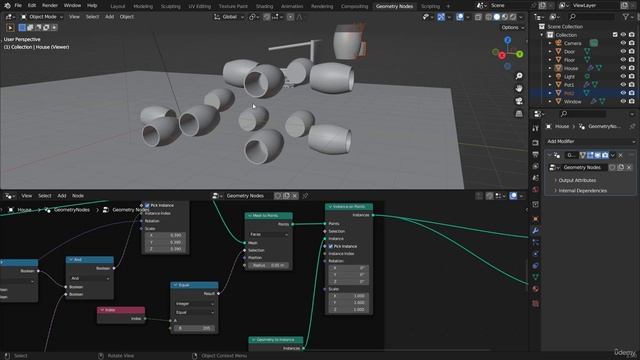Viewport: 640px width, 360px height.
Task: Open the Output properties tab icon
Action: 536,155
